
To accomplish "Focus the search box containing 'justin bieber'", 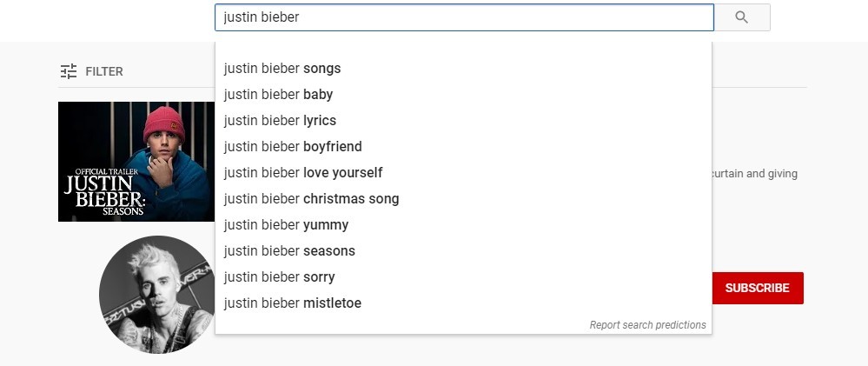I will point(465,17).
